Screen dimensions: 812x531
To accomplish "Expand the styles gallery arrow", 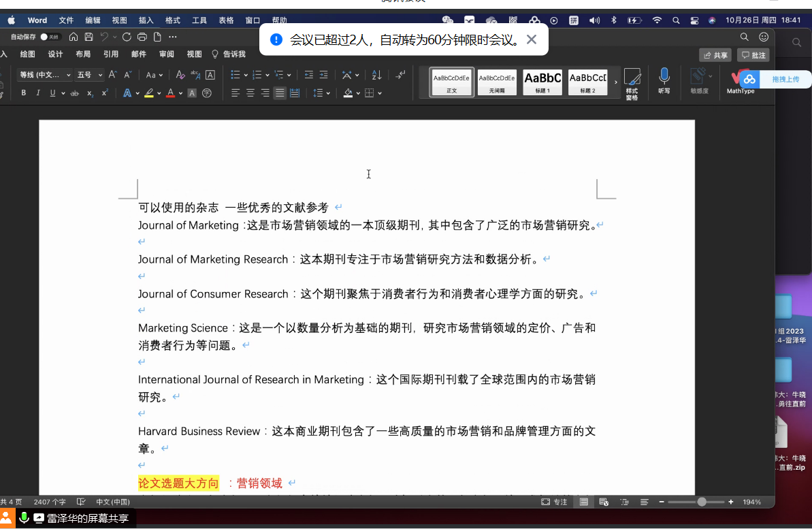I will pyautogui.click(x=616, y=82).
